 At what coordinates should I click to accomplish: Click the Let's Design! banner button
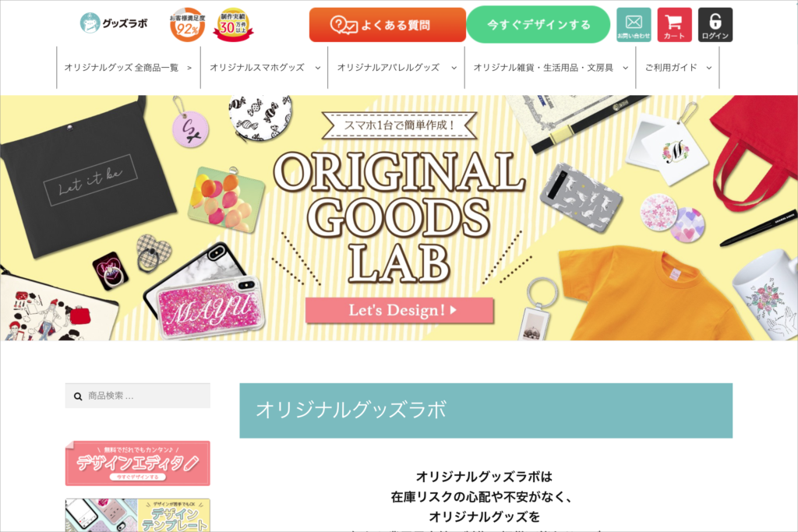pos(400,310)
